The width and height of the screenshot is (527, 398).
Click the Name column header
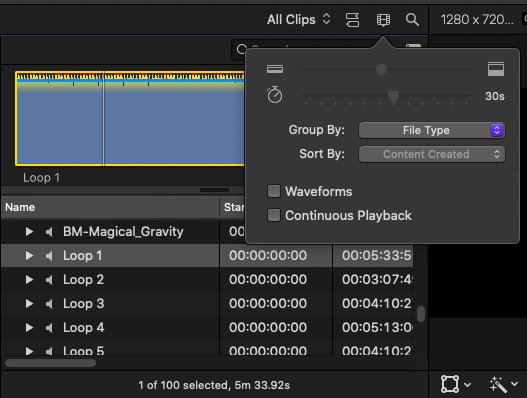tap(110, 207)
